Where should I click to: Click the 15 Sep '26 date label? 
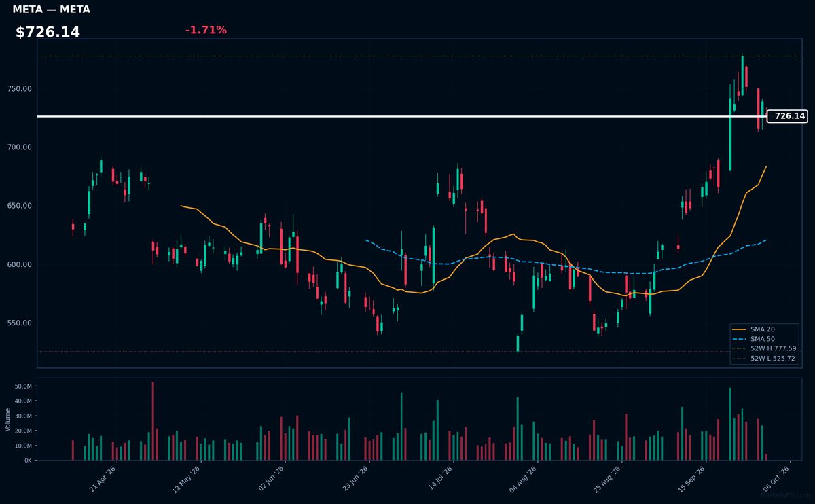click(x=691, y=478)
